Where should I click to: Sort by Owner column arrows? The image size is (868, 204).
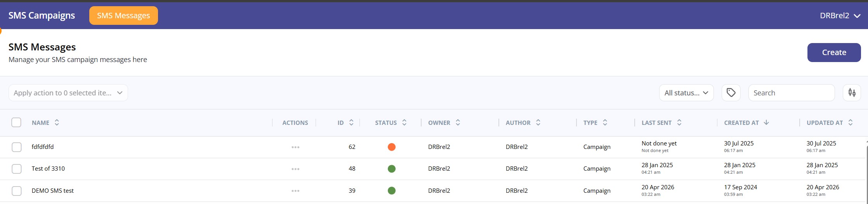point(458,123)
